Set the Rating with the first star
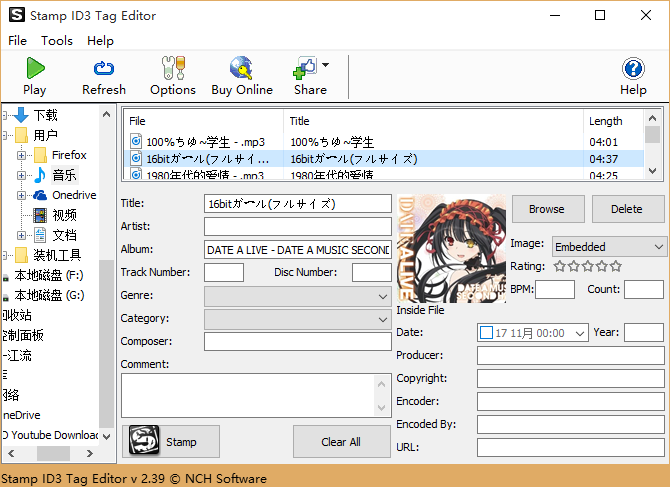The image size is (670, 487). 559,266
